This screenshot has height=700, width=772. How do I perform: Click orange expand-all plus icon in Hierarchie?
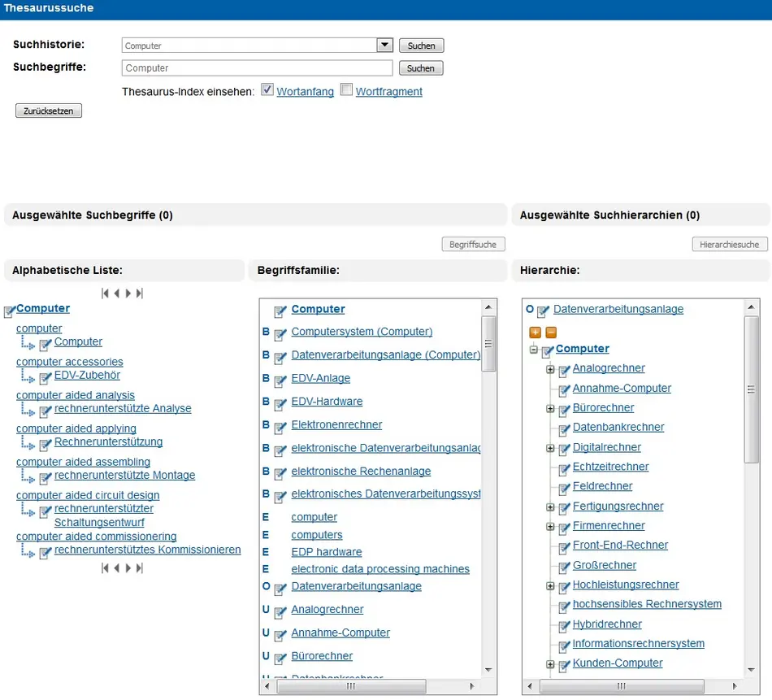pos(535,332)
